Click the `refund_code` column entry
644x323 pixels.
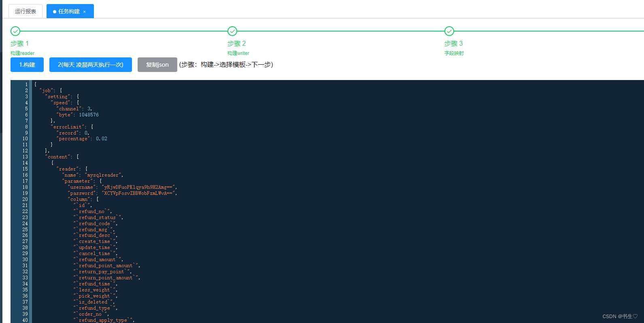coord(95,224)
